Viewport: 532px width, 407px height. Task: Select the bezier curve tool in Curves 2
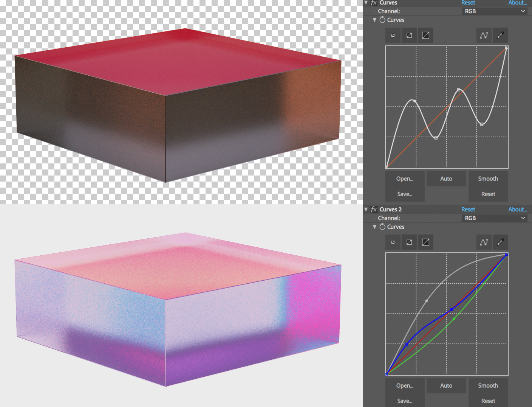tap(484, 242)
